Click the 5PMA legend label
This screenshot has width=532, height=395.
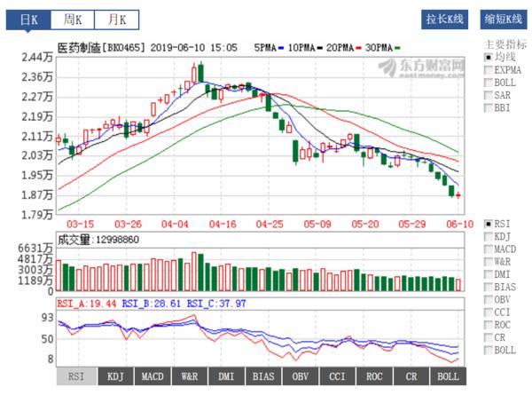(265, 48)
